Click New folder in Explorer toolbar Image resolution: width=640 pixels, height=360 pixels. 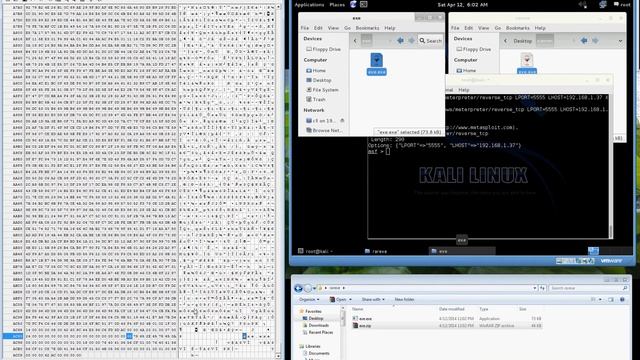(x=404, y=300)
